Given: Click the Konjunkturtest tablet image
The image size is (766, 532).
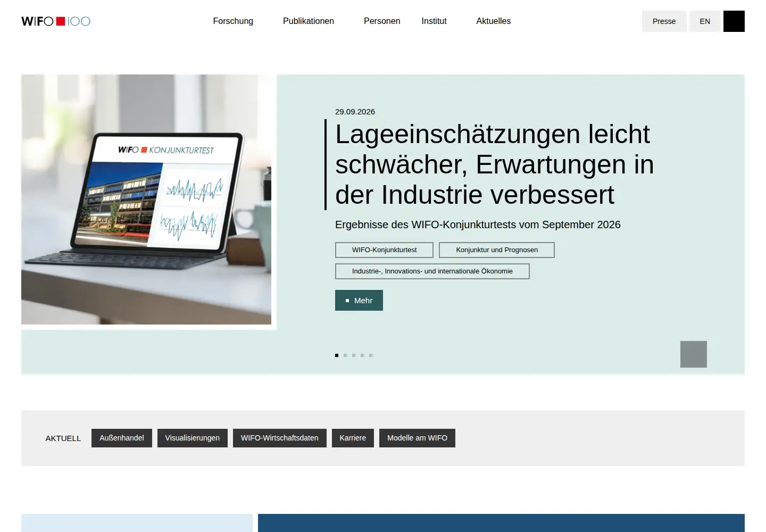Looking at the screenshot, I should [x=146, y=199].
